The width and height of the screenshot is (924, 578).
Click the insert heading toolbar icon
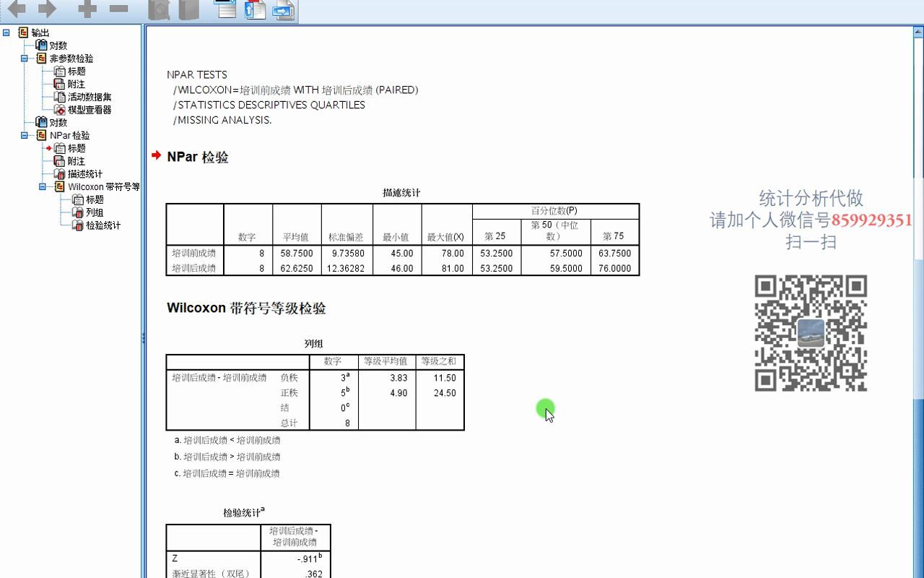[226, 9]
